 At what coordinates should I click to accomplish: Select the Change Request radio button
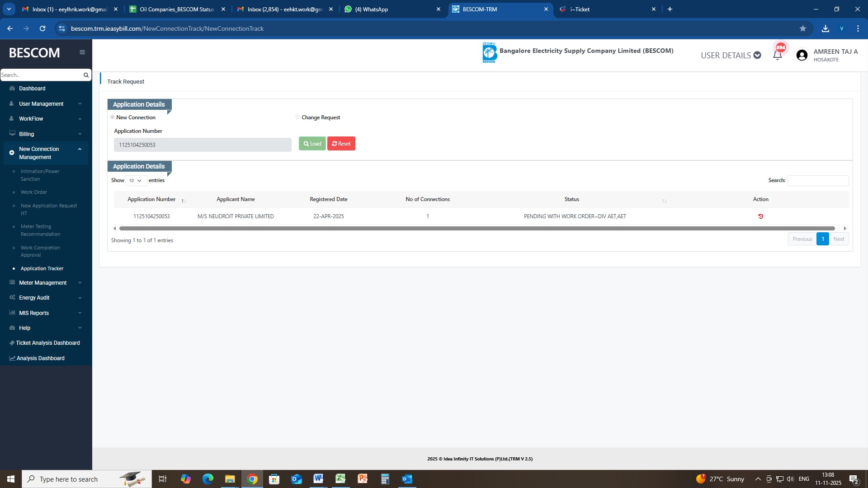(298, 117)
